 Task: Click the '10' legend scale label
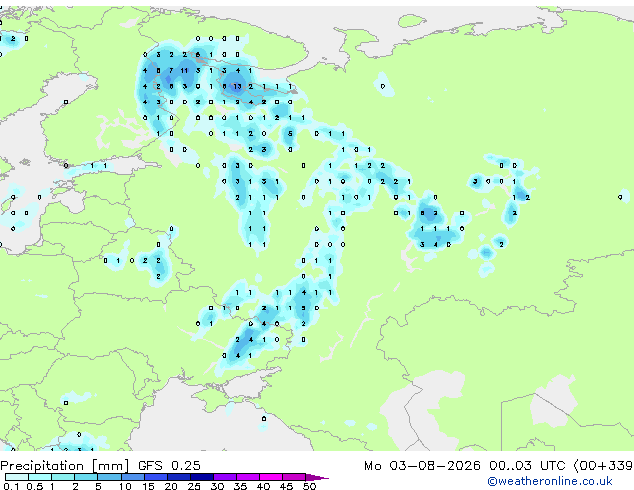125,486
